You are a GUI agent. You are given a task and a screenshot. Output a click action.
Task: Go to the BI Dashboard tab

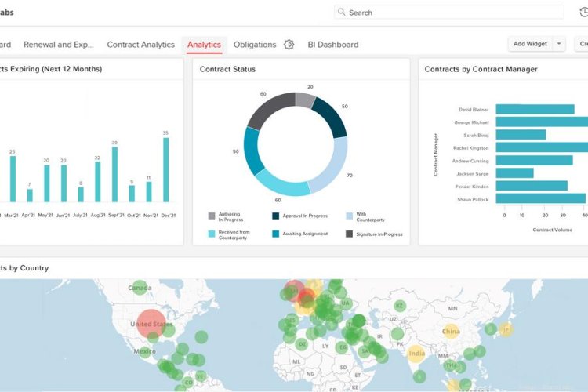(x=333, y=45)
